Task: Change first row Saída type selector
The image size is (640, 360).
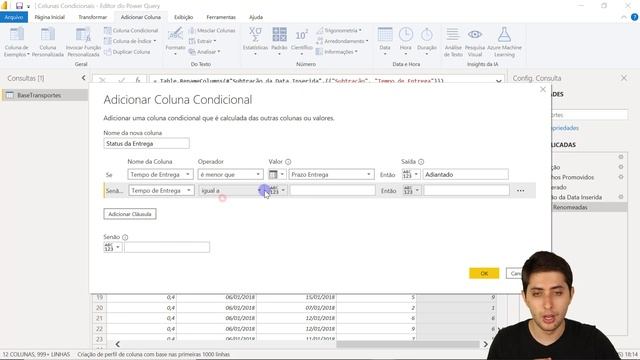Action: [411, 175]
